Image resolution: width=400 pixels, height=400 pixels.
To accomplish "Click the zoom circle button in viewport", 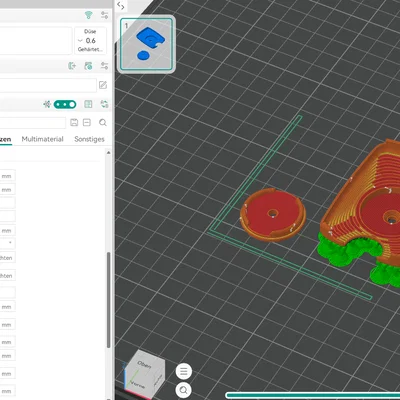I will (184, 389).
